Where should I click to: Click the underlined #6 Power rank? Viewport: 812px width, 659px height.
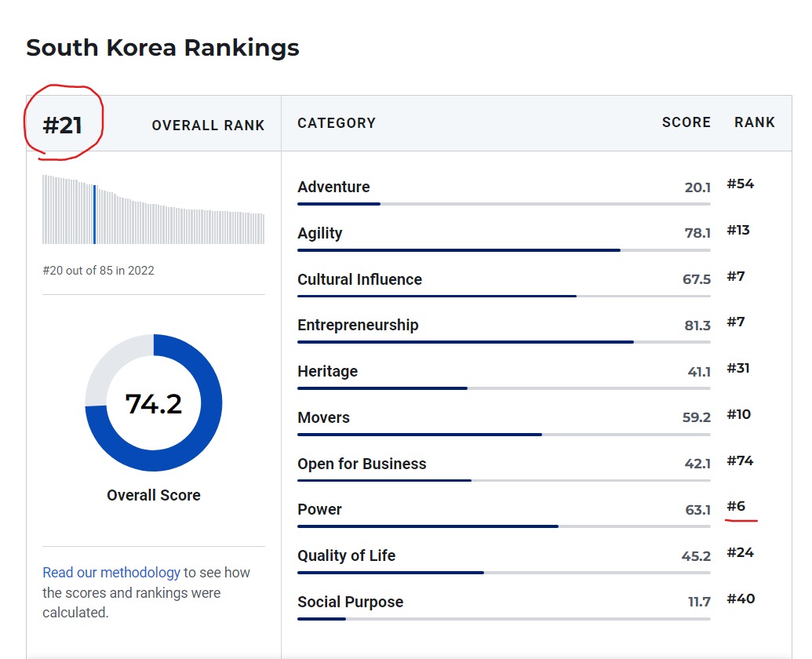(x=735, y=507)
